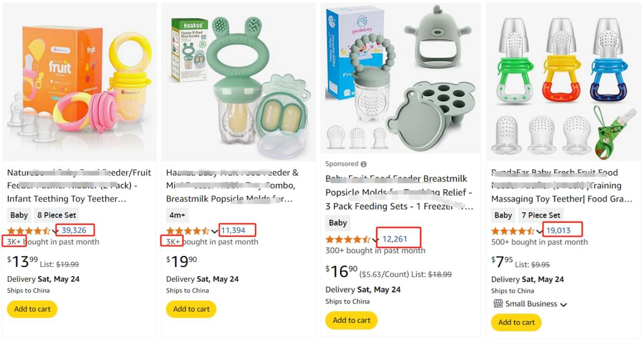Open rating dropdown for the Haakaa feeder
This screenshot has height=340, width=644.
pos(214,231)
